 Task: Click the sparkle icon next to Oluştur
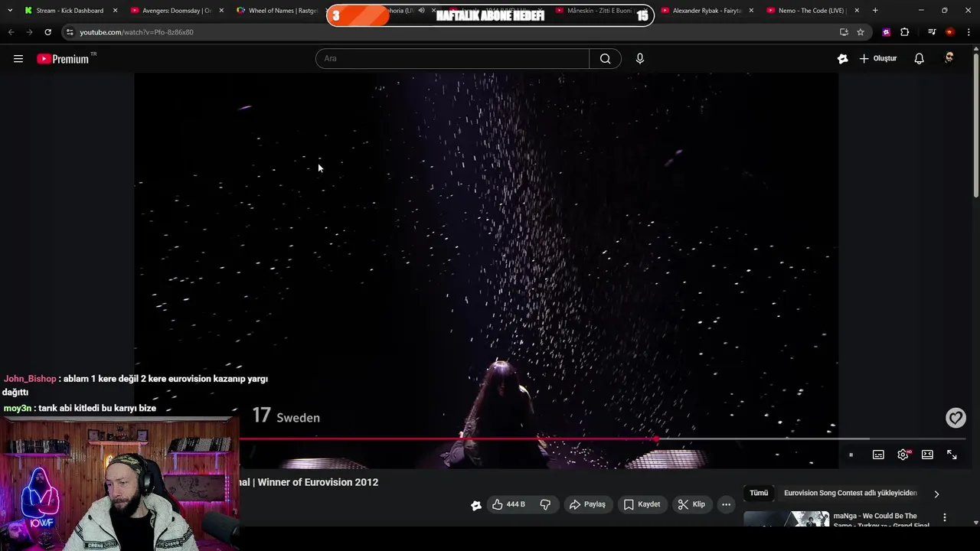(843, 59)
